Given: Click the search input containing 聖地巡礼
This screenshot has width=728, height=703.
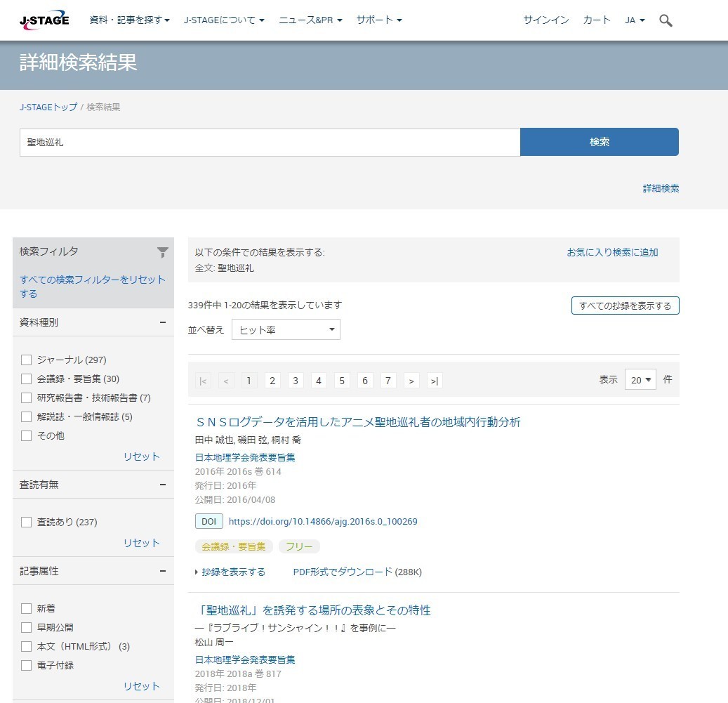Looking at the screenshot, I should point(270,142).
